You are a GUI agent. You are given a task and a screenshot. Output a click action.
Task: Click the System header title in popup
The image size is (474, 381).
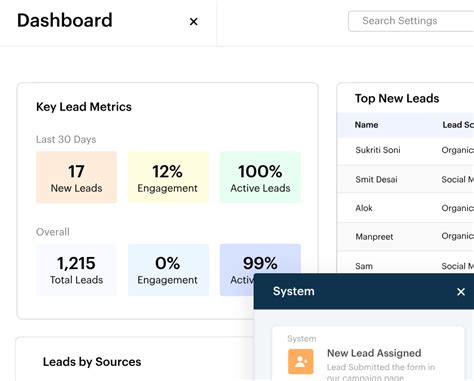[x=294, y=291]
